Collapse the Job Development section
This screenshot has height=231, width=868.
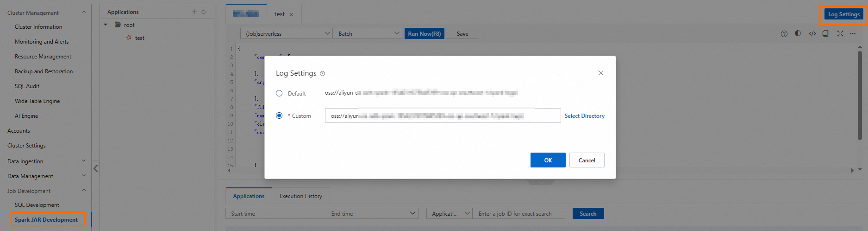point(84,190)
